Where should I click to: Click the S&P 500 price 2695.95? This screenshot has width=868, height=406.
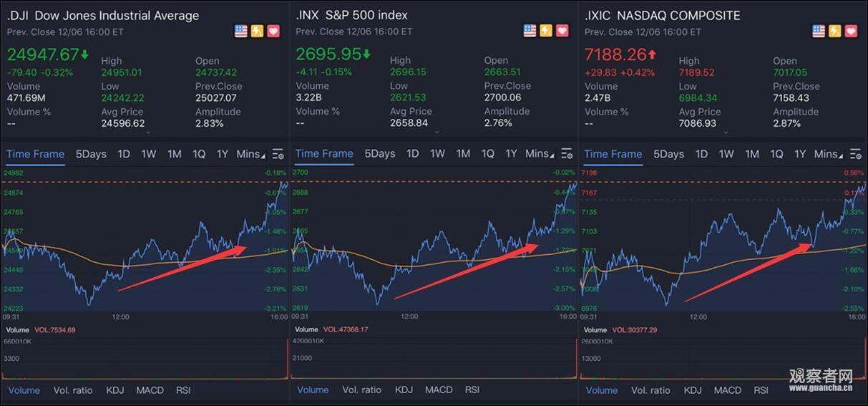(x=328, y=54)
